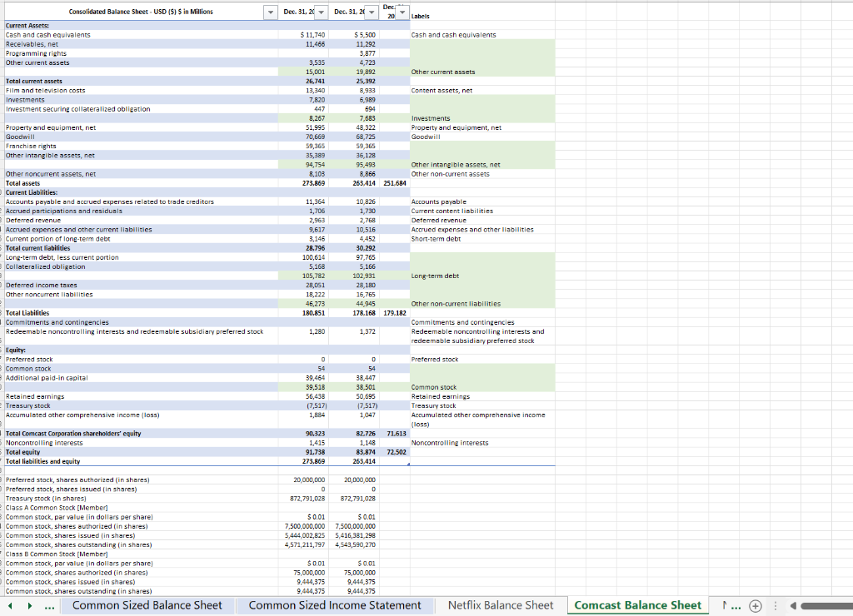Switch to the Common Sized Balance Sheet tab
This screenshot has width=853, height=616.
(147, 605)
